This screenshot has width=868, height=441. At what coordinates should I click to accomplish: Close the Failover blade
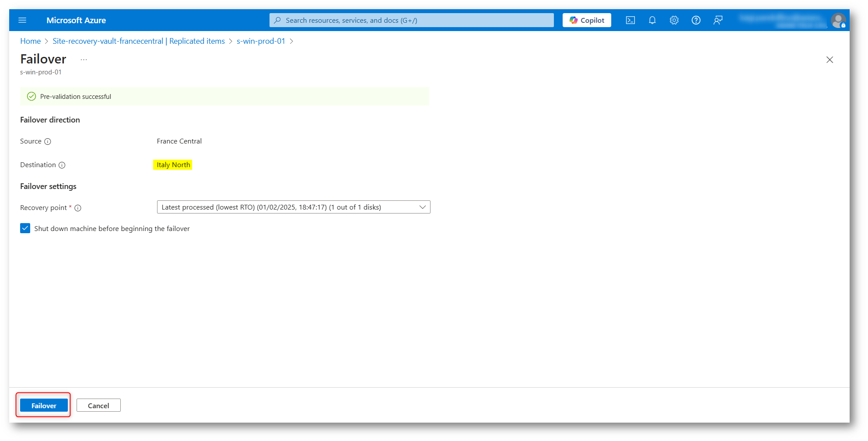coord(829,59)
